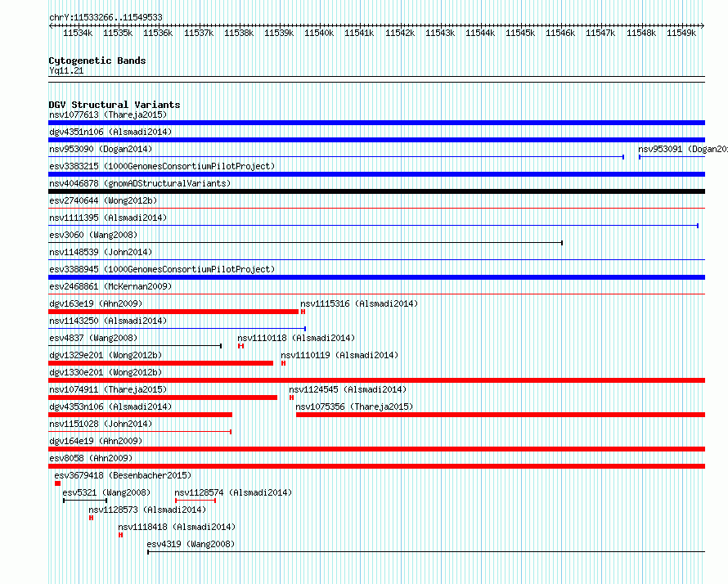The height and width of the screenshot is (584, 728).
Task: Select the Yq11.21 band label
Action: [x=66, y=70]
